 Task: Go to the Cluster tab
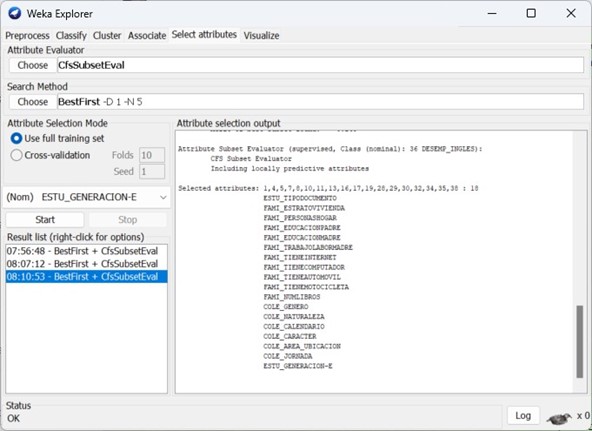(107, 35)
